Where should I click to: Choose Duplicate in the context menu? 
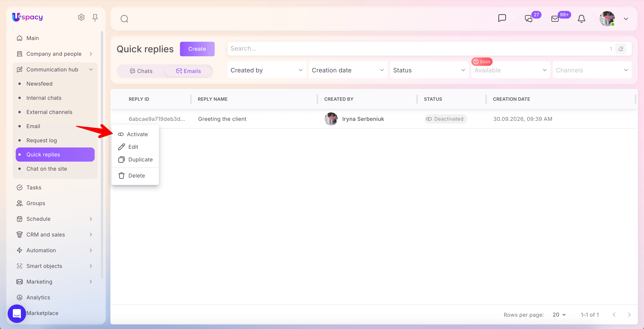135,160
